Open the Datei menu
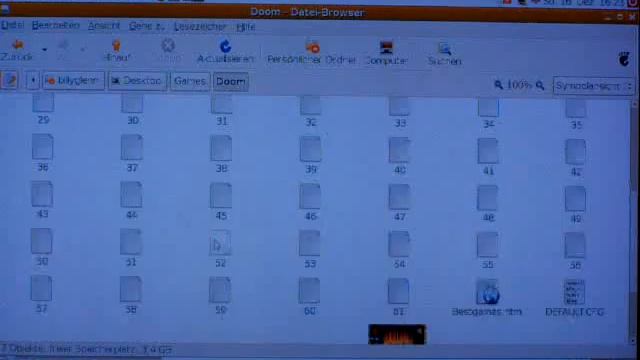This screenshot has width=640, height=360. 13,25
